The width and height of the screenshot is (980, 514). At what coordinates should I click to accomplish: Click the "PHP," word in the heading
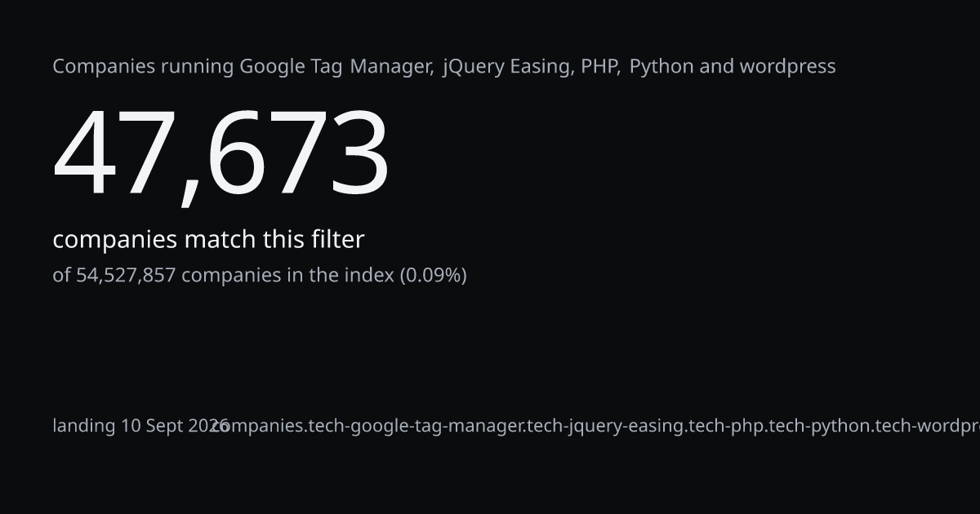pos(600,66)
